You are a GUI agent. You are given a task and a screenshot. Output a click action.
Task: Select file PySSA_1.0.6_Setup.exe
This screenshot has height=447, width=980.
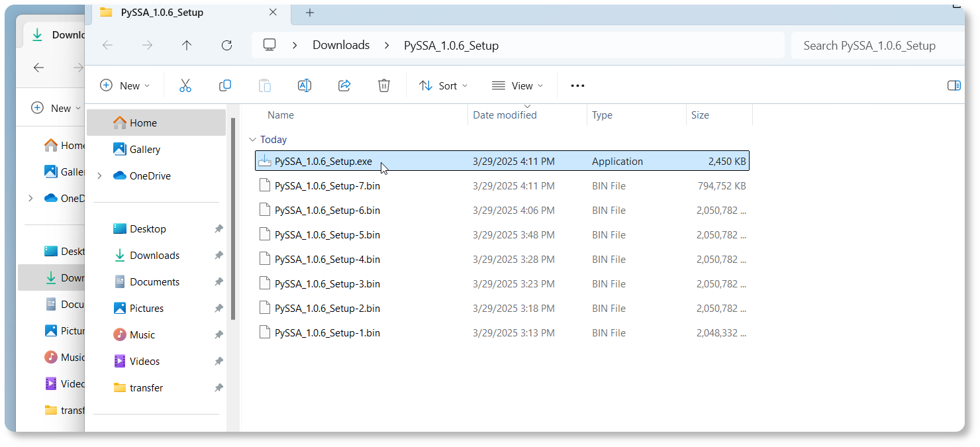point(502,161)
